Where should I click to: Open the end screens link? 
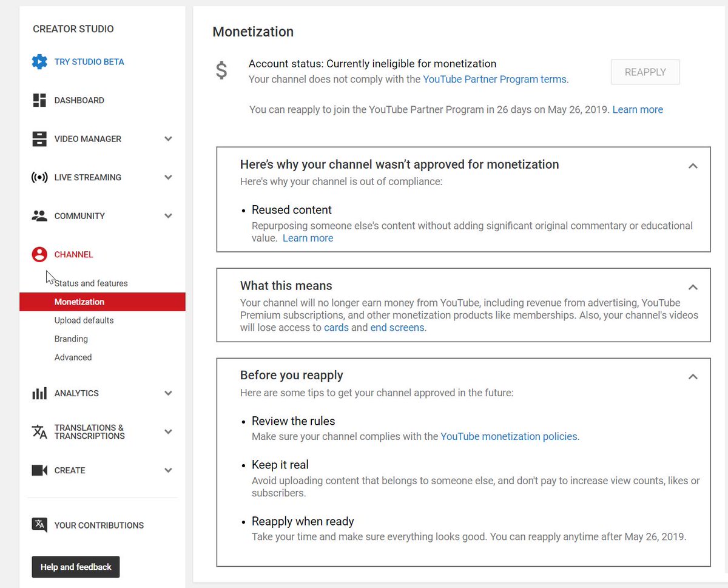coord(398,328)
